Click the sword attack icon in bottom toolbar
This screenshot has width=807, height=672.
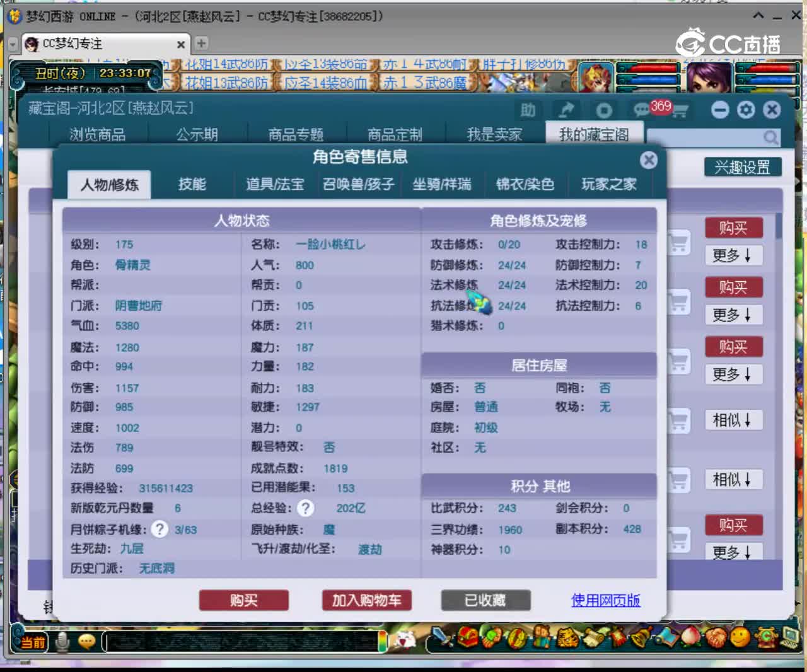(x=443, y=638)
